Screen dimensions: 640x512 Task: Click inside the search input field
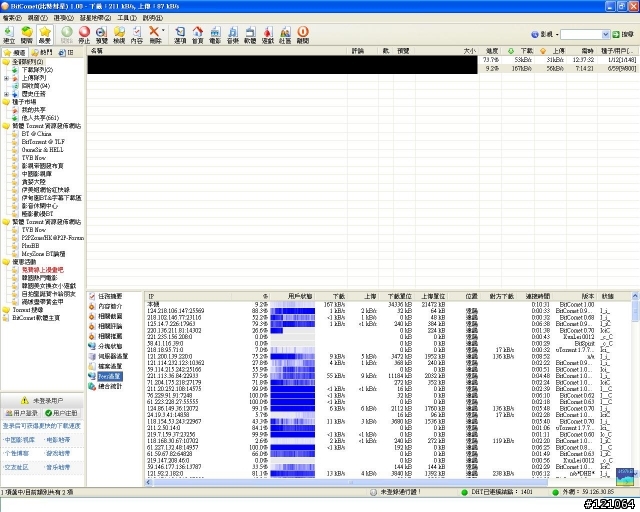pyautogui.click(x=581, y=35)
